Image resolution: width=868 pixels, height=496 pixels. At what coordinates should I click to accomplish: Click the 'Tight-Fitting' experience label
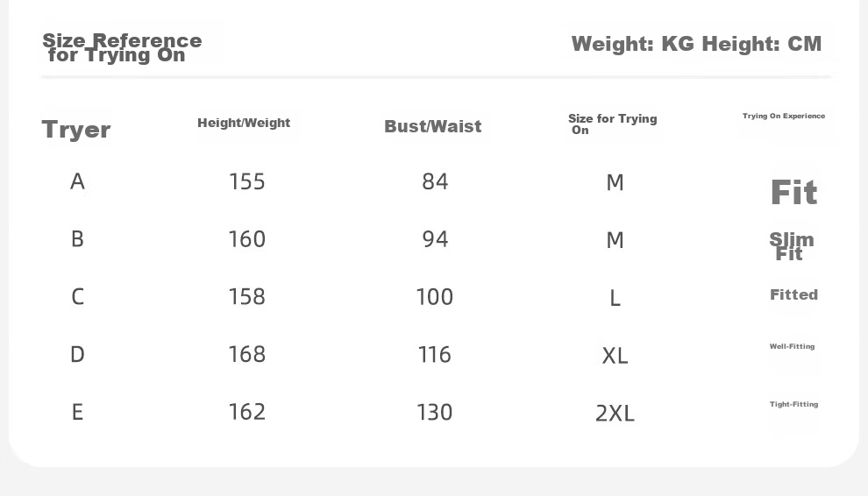click(793, 404)
